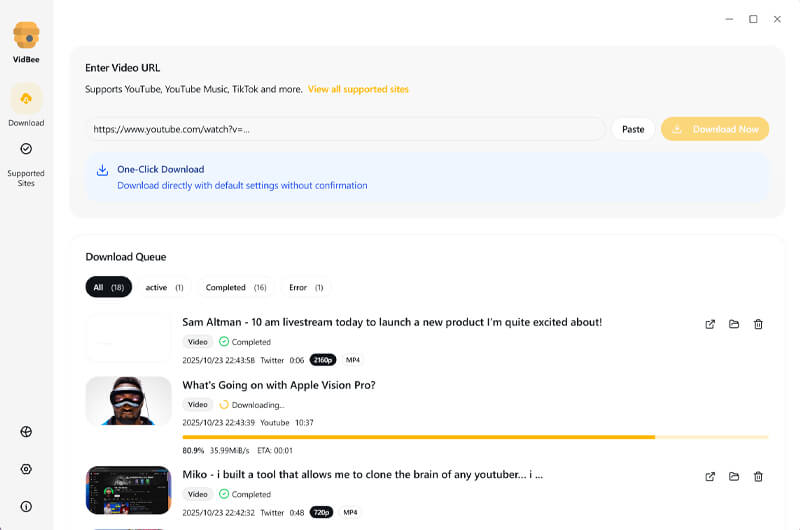Open settings gear icon in sidebar

pos(26,469)
